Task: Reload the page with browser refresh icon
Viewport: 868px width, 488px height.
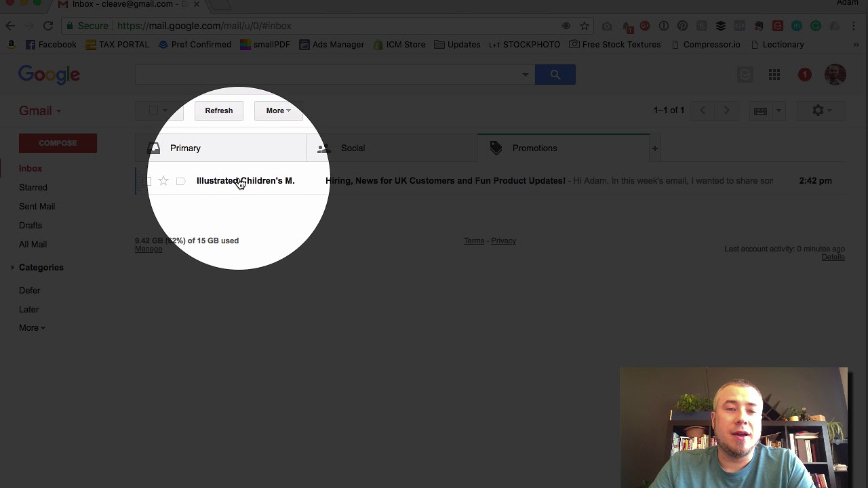Action: 48,26
